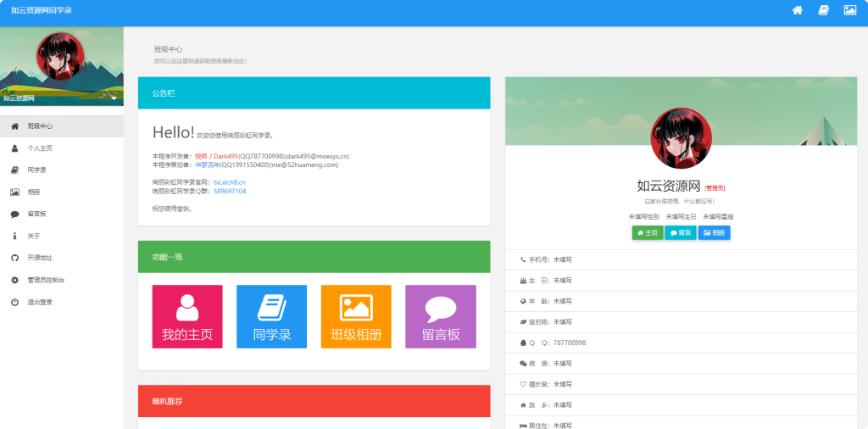
Task: Open the orange 班级相册 tile
Action: click(x=356, y=316)
